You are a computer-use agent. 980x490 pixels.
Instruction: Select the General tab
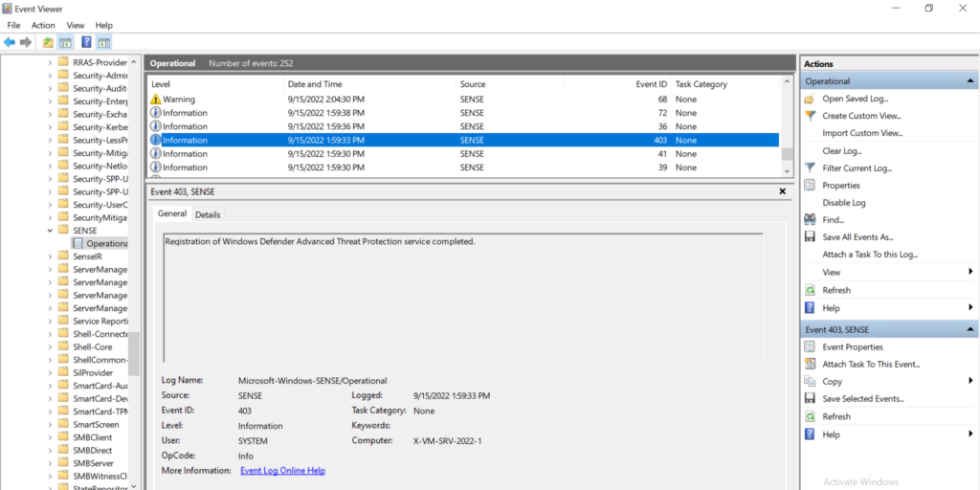172,213
